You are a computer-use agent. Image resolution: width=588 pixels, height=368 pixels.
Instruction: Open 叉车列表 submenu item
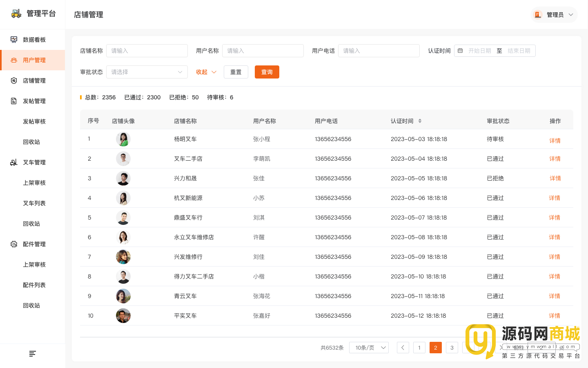[34, 203]
